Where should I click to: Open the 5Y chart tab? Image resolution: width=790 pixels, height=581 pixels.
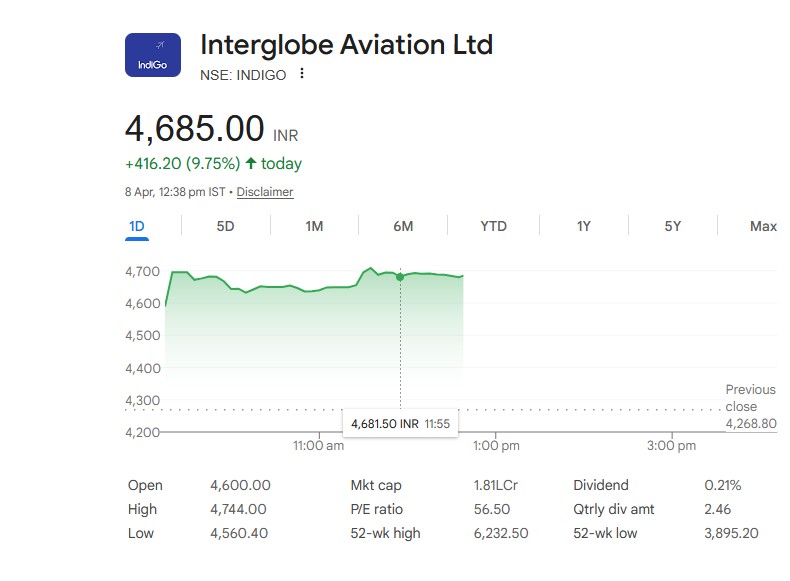coord(673,226)
